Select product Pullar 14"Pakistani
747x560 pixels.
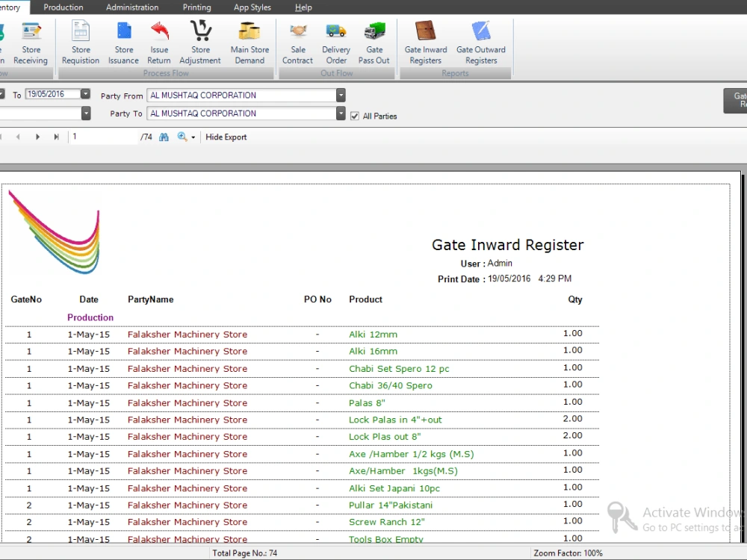pyautogui.click(x=391, y=505)
